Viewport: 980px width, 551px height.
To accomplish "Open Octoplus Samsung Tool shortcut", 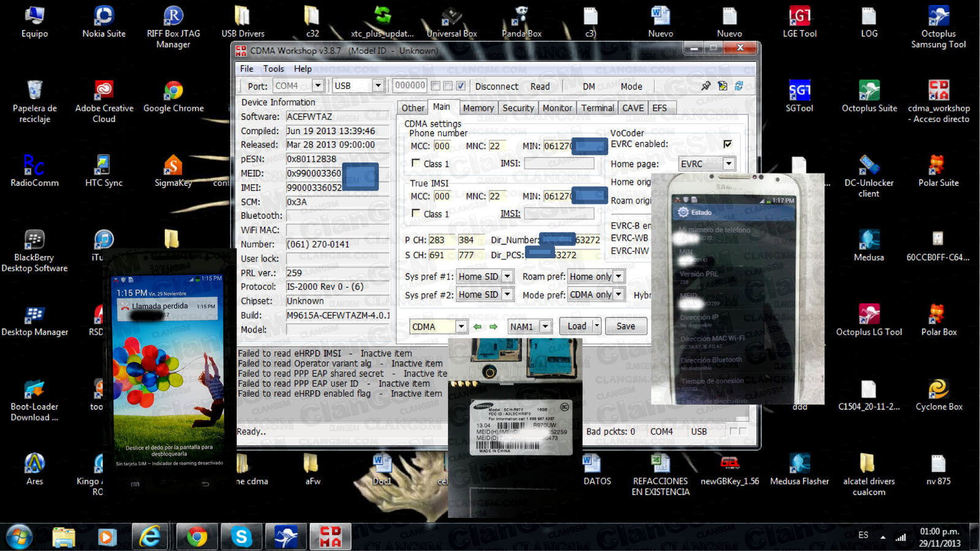I will pos(938,27).
